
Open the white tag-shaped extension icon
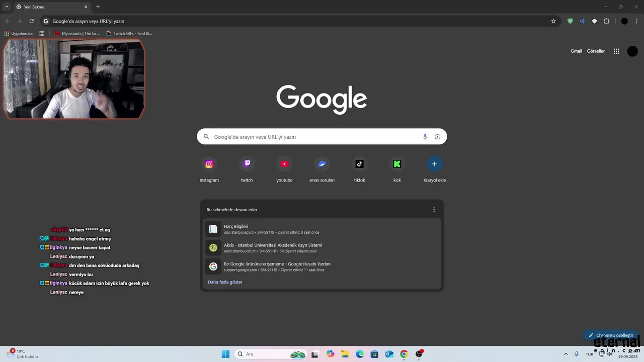click(x=594, y=21)
